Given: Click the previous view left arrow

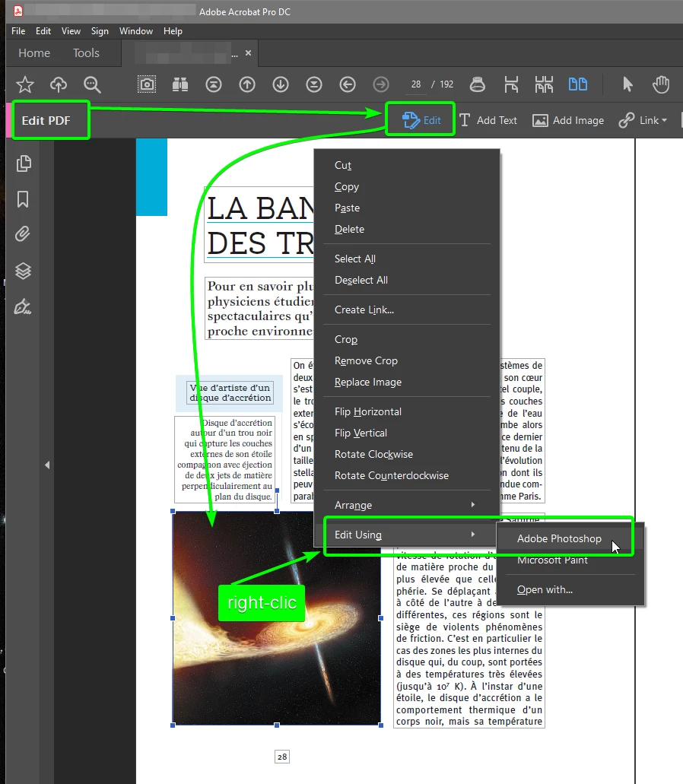Looking at the screenshot, I should click(348, 84).
